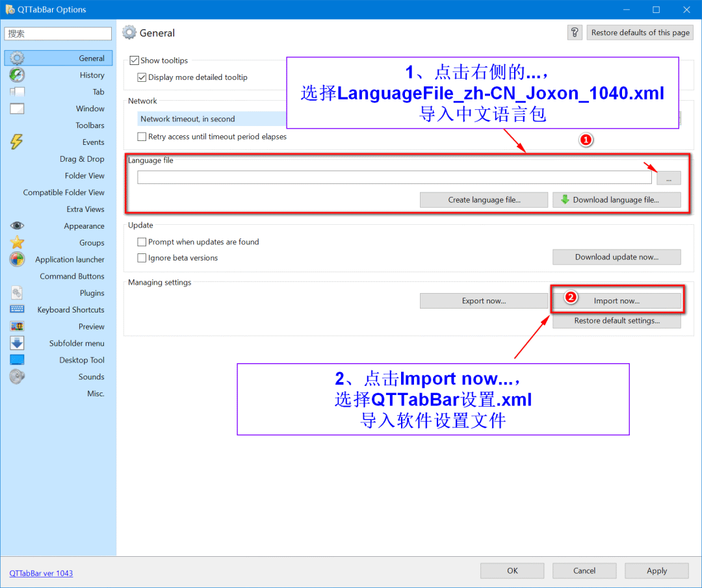702x588 pixels.
Task: Click the Preview picture icon
Action: [17, 326]
